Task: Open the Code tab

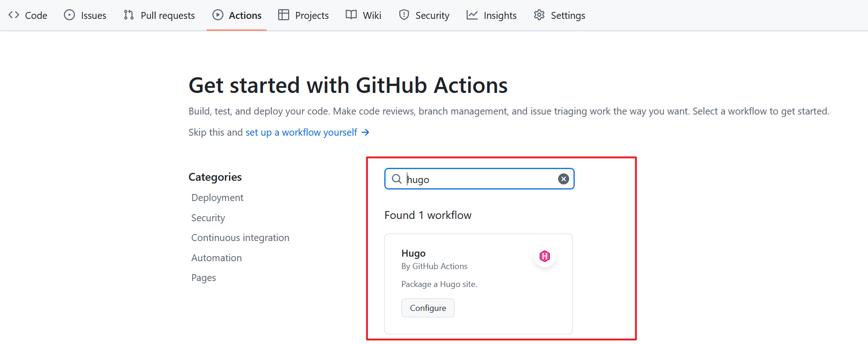Action: click(x=28, y=15)
